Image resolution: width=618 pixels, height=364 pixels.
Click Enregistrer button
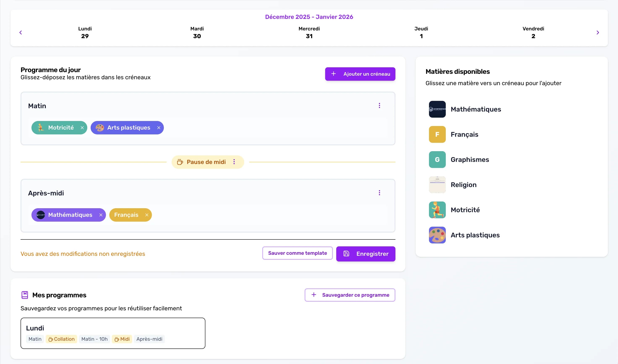(366, 254)
